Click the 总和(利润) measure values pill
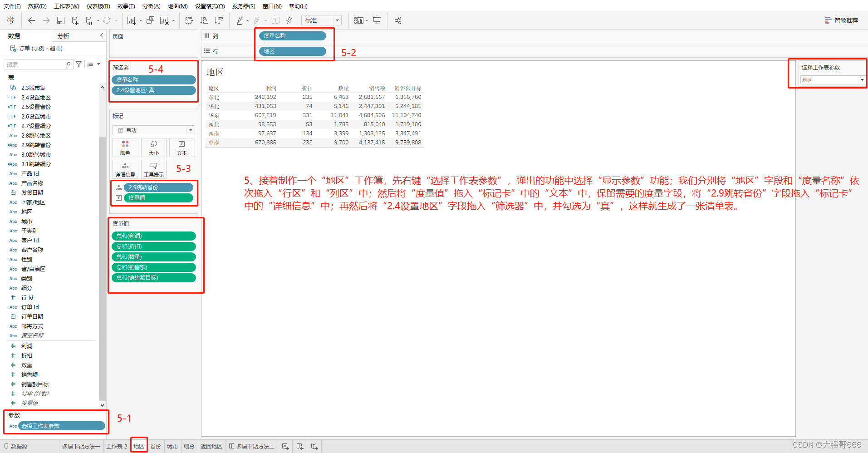This screenshot has width=868, height=453. (x=154, y=236)
